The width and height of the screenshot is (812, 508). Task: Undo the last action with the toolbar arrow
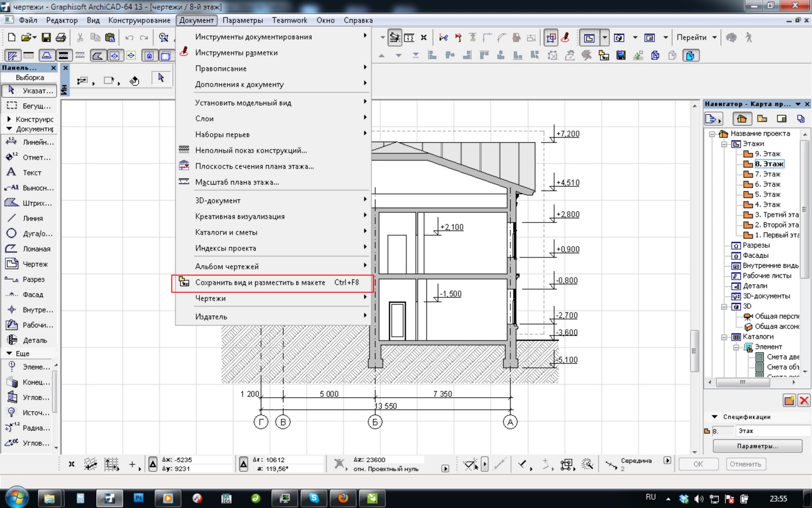tap(129, 37)
